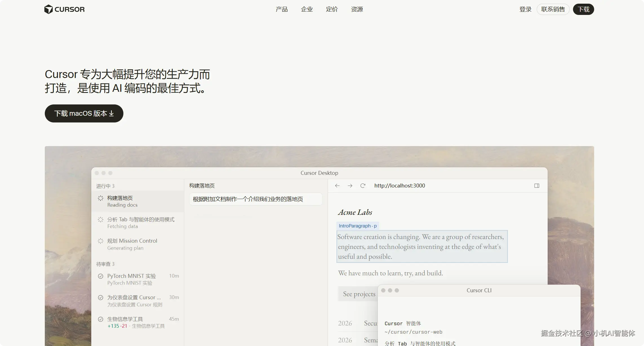Image resolution: width=644 pixels, height=346 pixels.
Task: Click the browser back arrow icon
Action: (337, 186)
